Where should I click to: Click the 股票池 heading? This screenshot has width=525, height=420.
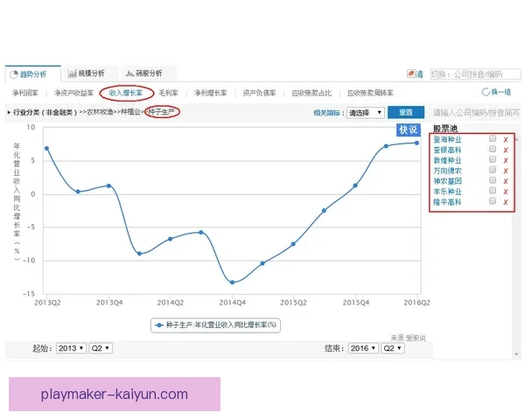tap(445, 129)
